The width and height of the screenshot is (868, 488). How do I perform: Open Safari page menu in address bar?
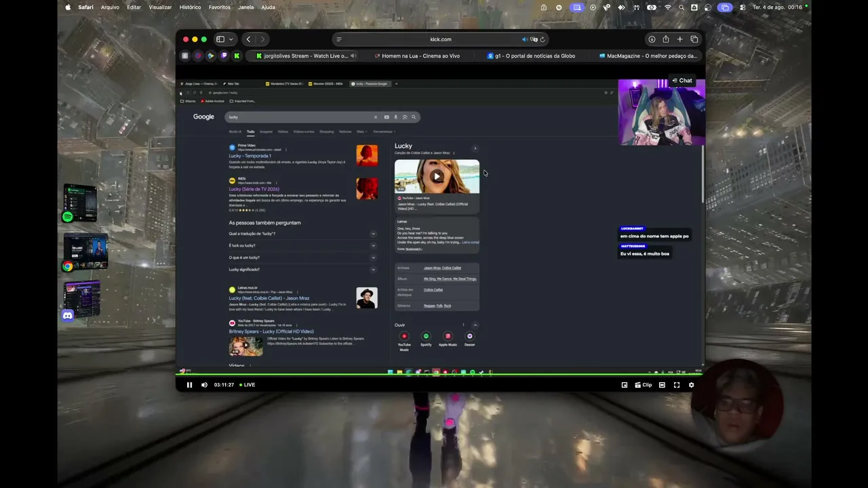[x=339, y=39]
